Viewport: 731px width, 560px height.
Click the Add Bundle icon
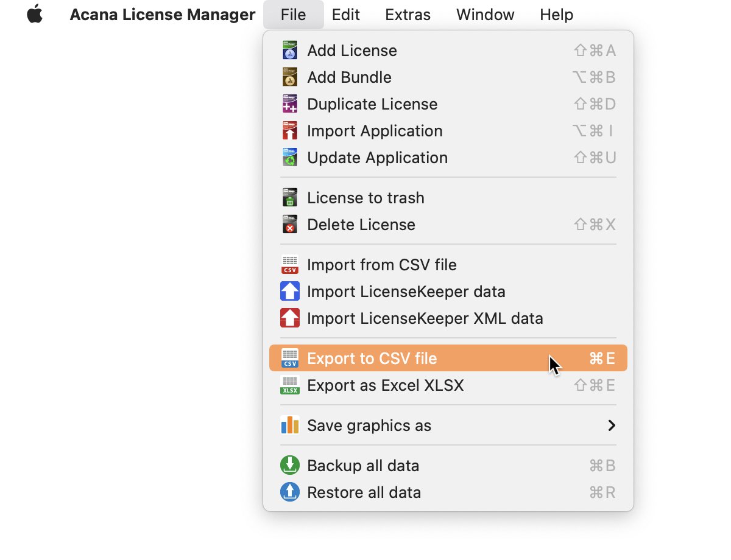290,77
